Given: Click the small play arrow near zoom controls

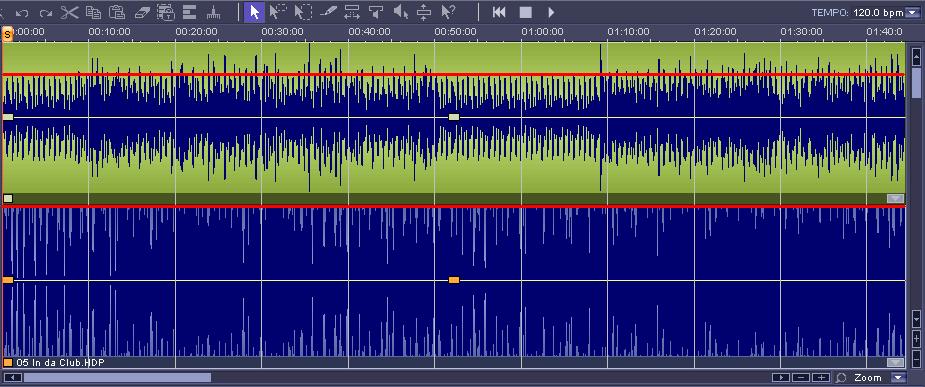Looking at the screenshot, I should pos(781,378).
